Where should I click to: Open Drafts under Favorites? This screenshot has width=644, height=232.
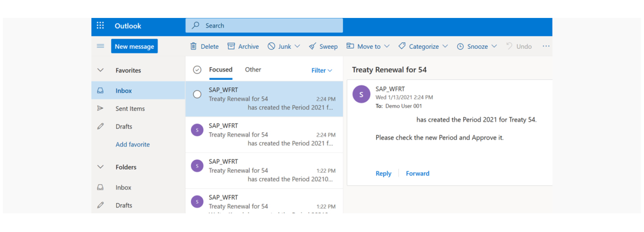[138, 126]
